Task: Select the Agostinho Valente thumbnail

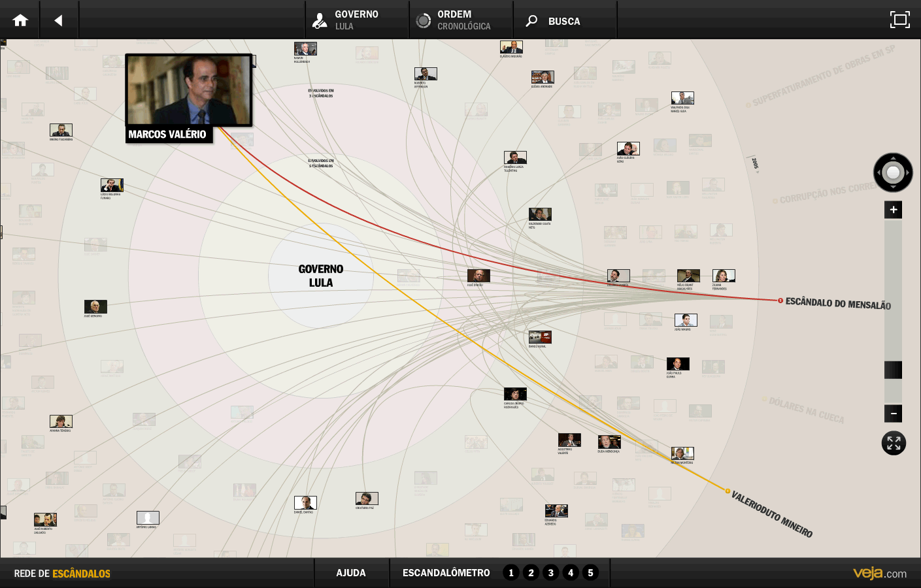Action: click(569, 440)
